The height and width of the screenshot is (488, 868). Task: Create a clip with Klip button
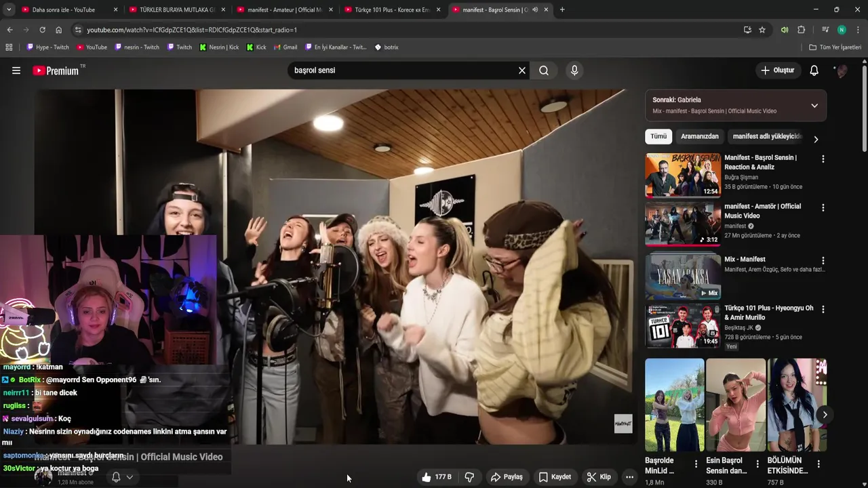[x=599, y=477]
